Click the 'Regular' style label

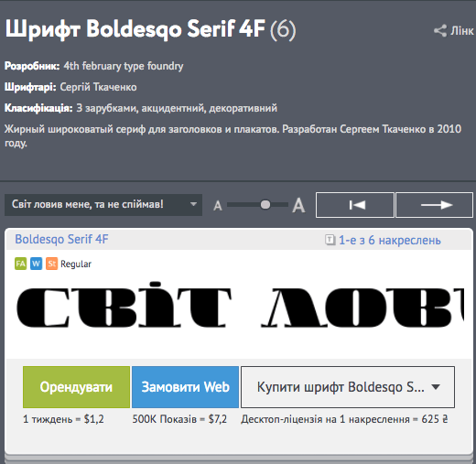pos(76,264)
